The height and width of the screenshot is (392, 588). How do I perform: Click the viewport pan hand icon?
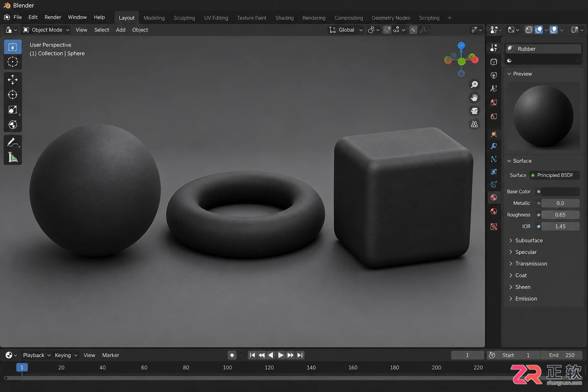click(474, 98)
